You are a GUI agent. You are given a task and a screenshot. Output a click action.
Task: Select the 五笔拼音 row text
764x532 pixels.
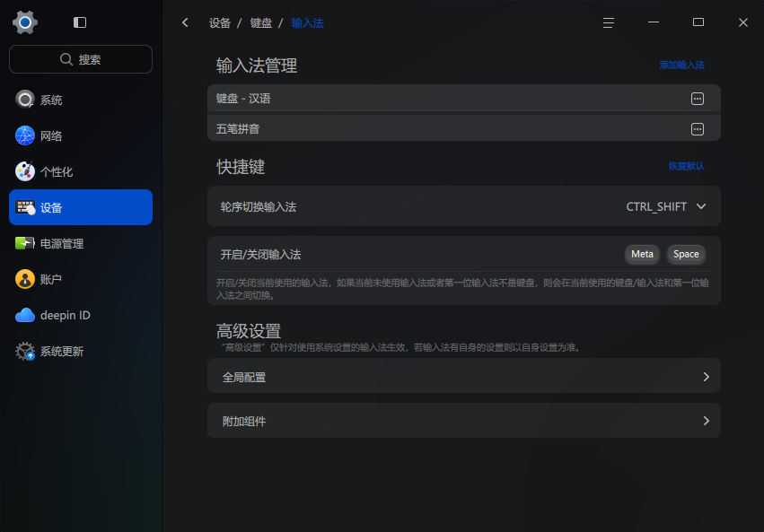[238, 129]
